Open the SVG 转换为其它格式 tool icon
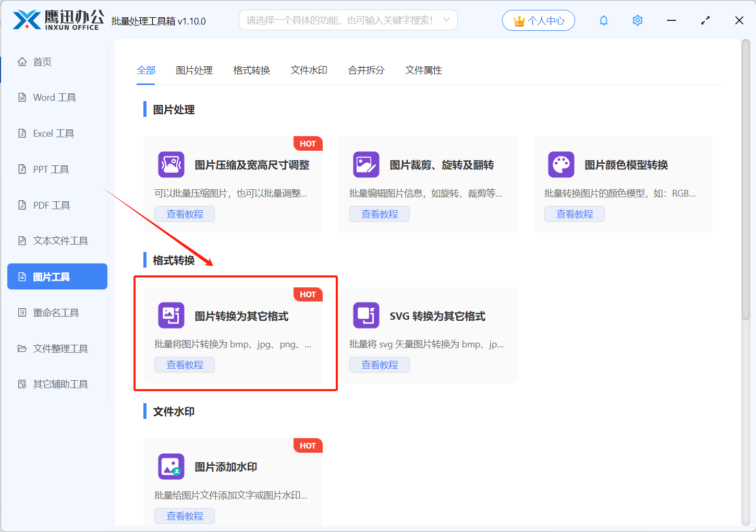Viewport: 756px width, 532px height. (366, 316)
